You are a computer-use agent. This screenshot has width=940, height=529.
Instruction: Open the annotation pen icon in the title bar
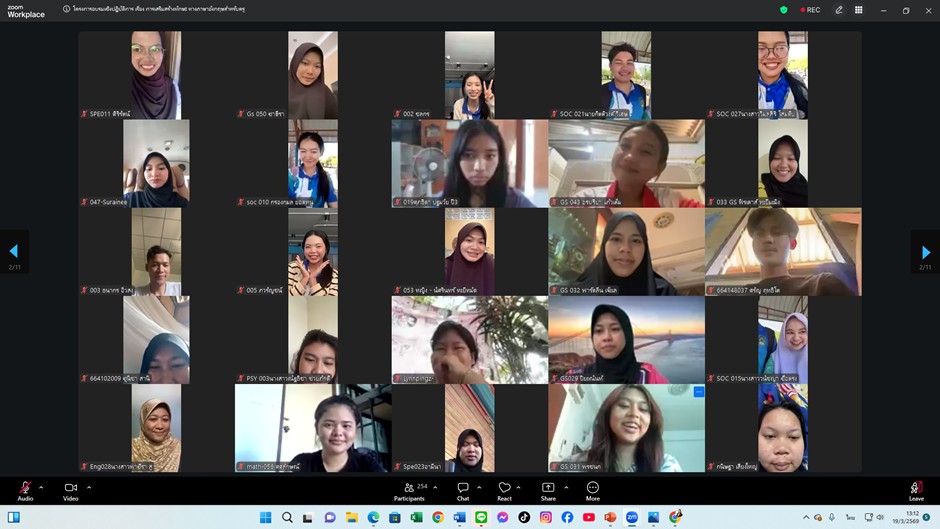tap(839, 10)
